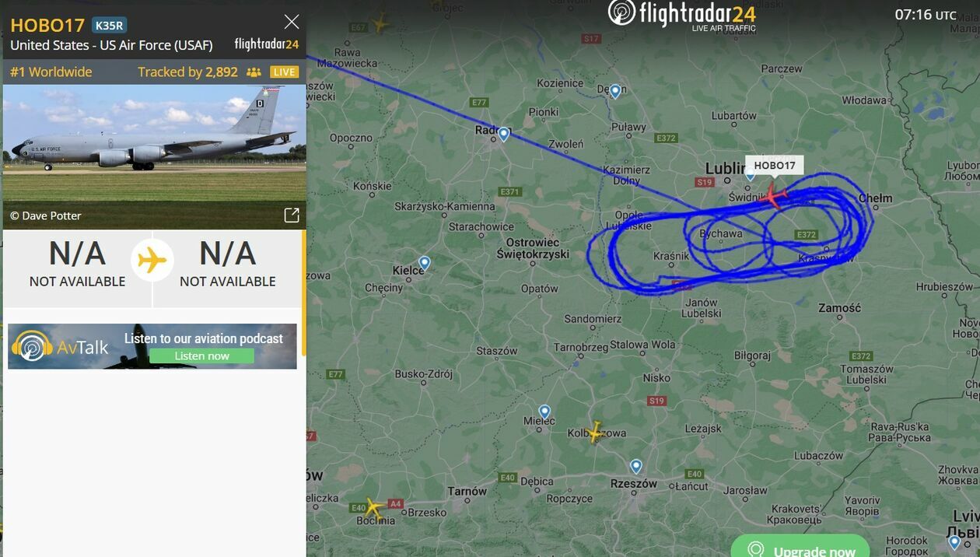Open the airport pin marker near Dęblin

pos(615,91)
